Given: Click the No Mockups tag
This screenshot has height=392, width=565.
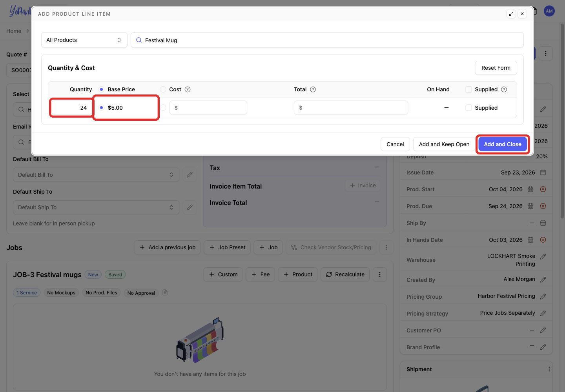Looking at the screenshot, I should point(61,293).
